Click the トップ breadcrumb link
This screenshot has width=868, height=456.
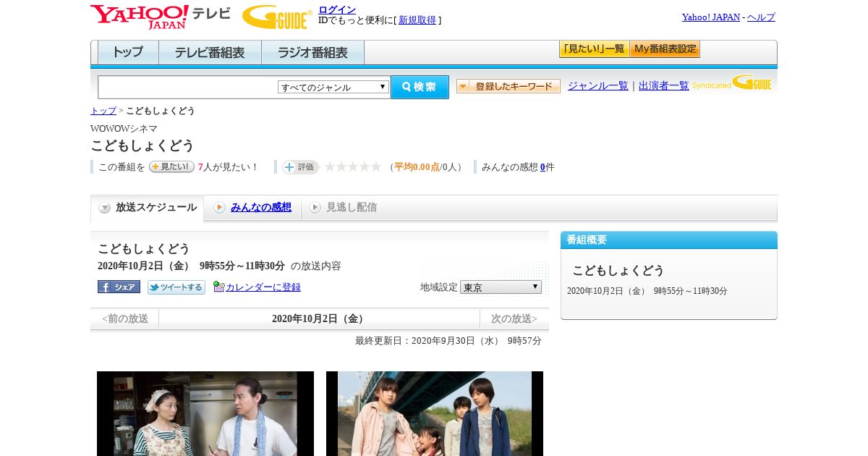click(103, 111)
